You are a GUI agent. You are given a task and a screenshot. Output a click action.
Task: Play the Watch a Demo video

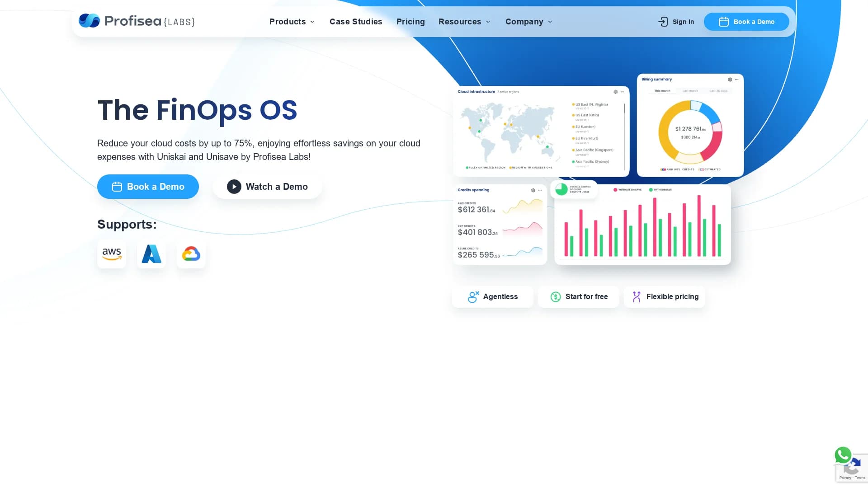pyautogui.click(x=267, y=187)
